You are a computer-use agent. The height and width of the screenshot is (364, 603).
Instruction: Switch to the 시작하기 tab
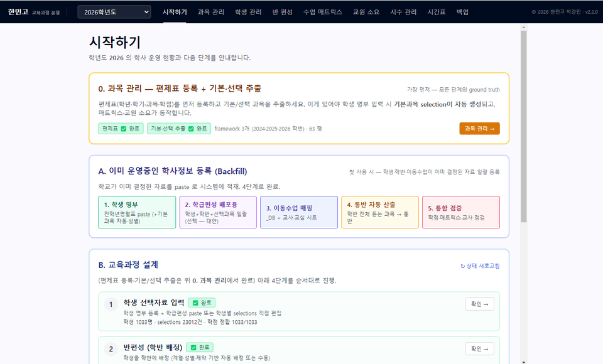pyautogui.click(x=175, y=12)
